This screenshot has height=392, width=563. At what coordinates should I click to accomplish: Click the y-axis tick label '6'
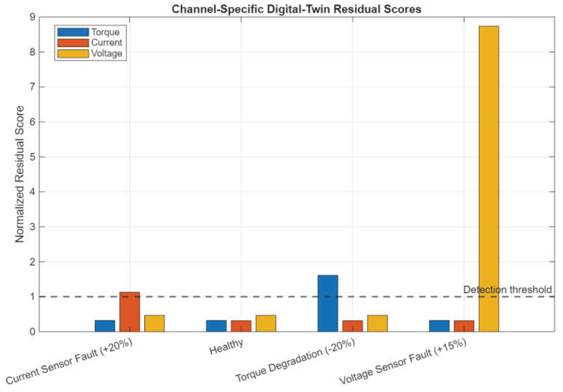[33, 122]
